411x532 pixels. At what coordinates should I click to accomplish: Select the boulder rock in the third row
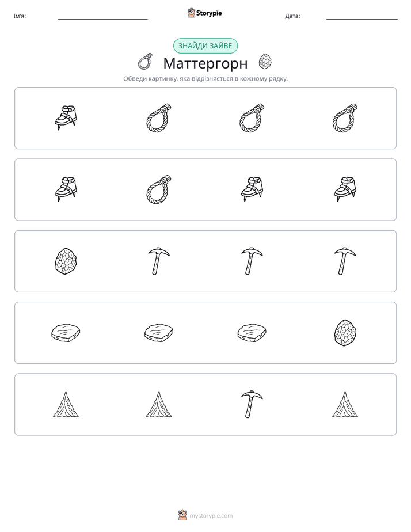pyautogui.click(x=66, y=261)
